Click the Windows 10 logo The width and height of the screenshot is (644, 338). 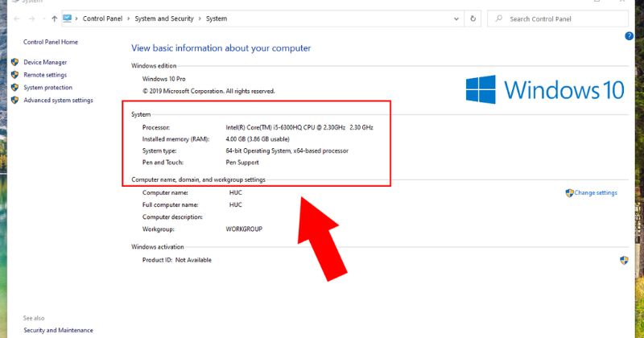click(x=545, y=89)
